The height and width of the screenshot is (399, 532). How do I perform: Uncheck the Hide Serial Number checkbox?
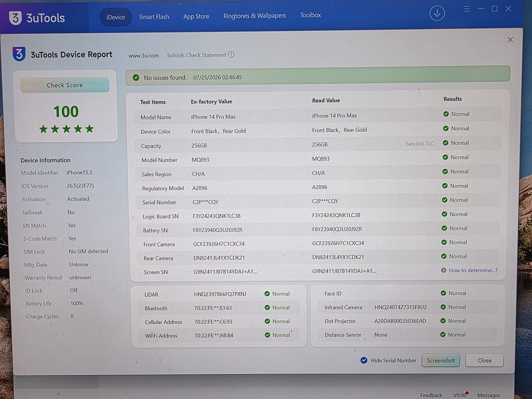(364, 360)
